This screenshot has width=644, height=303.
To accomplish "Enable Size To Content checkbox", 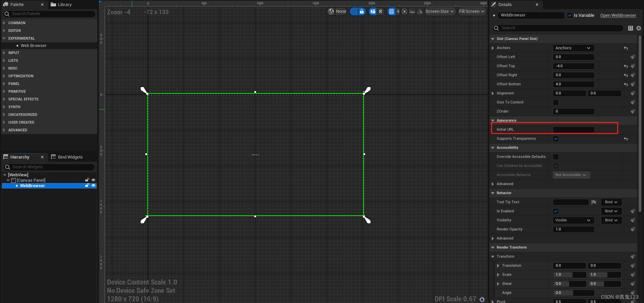I will [556, 102].
